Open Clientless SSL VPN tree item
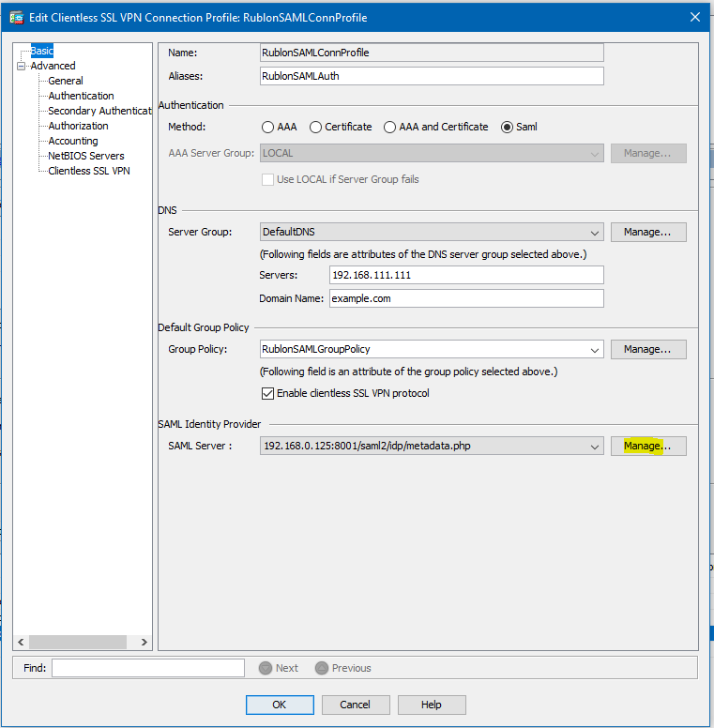Image resolution: width=714 pixels, height=728 pixels. 88,171
